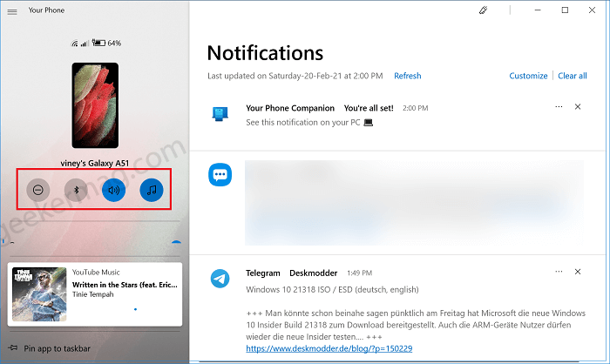The height and width of the screenshot is (364, 610).
Task: Open Written in the Stars album art
Action: point(39,294)
